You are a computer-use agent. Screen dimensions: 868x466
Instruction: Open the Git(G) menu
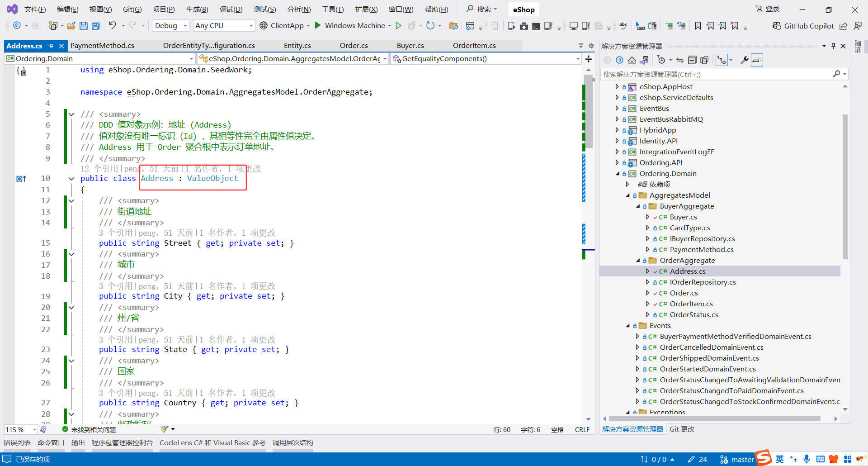pos(132,10)
